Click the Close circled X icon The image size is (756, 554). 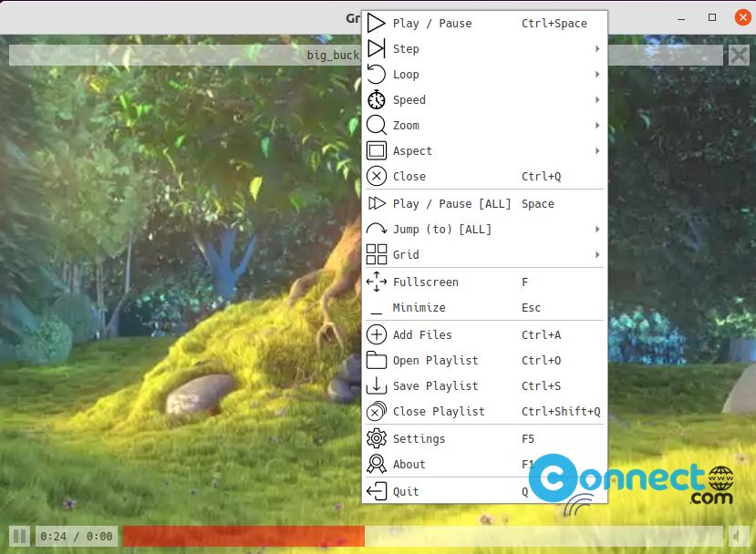point(376,177)
